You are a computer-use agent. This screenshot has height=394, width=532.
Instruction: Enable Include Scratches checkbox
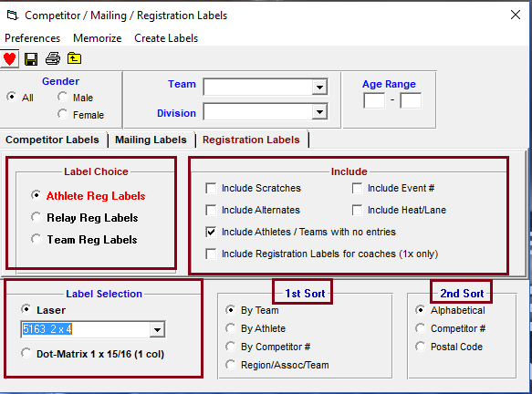tap(211, 188)
